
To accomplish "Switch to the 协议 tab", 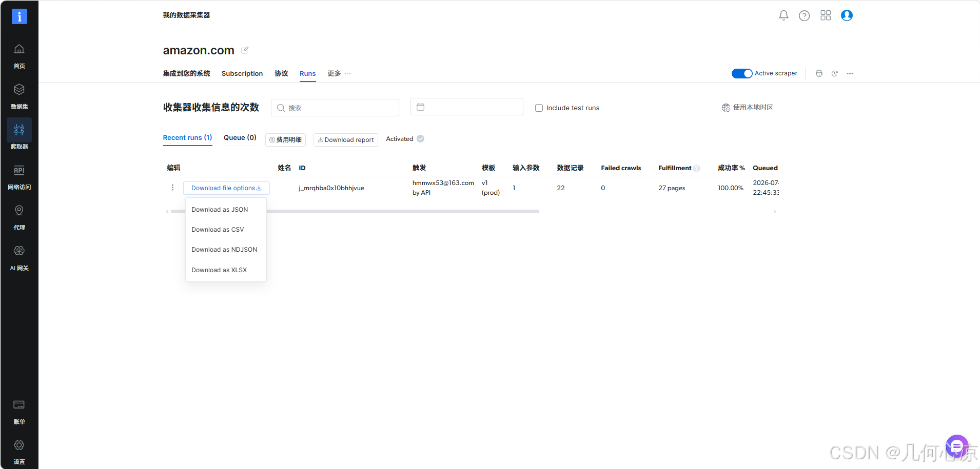I will [281, 73].
